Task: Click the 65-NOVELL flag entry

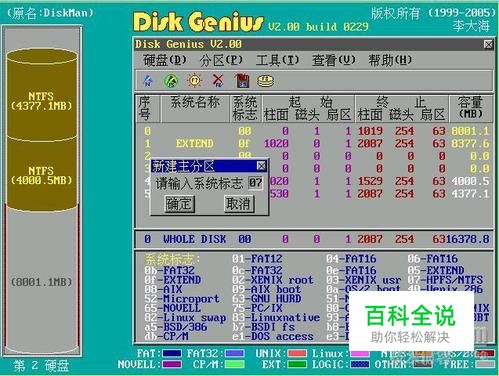Action: tap(173, 308)
